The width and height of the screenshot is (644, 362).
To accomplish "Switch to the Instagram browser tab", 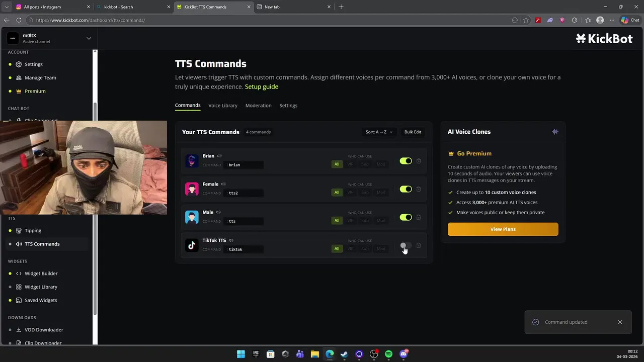I will 53,7.
